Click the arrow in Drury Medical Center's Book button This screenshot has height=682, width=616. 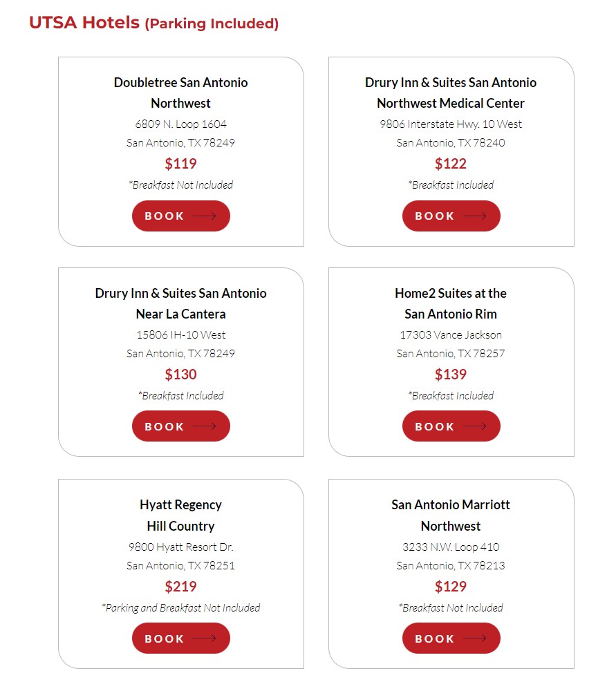[474, 216]
